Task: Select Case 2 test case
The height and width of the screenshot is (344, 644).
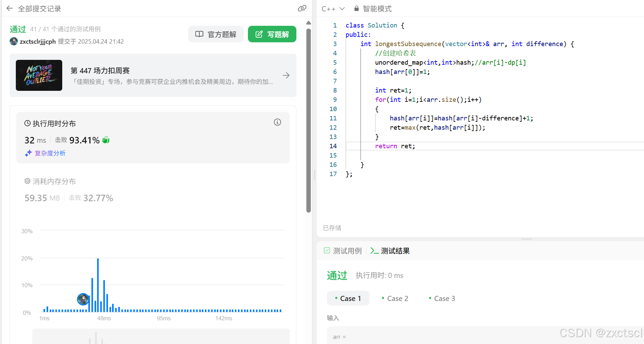Action: click(395, 298)
